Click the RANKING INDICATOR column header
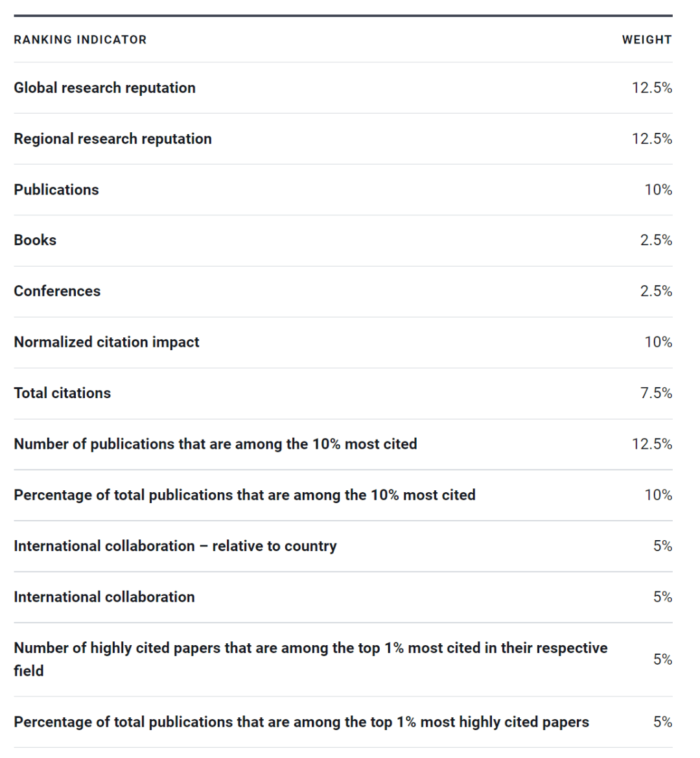700x758 pixels. pos(80,40)
